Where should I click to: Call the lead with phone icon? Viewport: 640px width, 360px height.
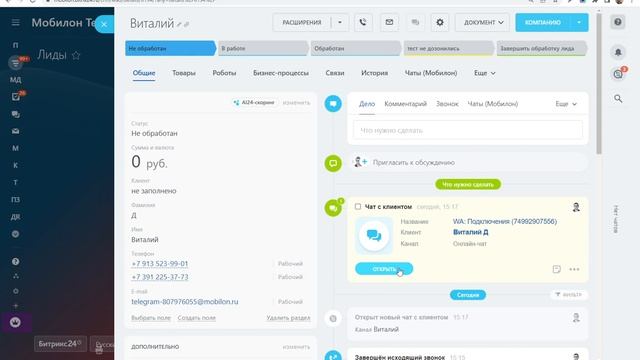coord(363,22)
